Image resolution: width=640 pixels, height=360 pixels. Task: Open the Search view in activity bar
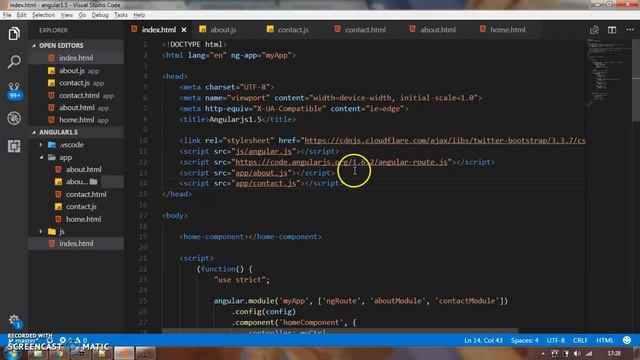click(14, 62)
